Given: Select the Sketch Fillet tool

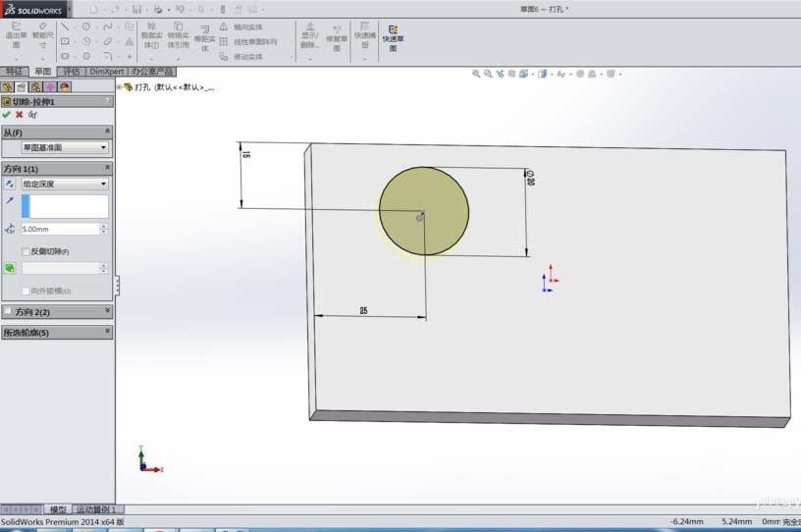Looking at the screenshot, I should pyautogui.click(x=107, y=56).
